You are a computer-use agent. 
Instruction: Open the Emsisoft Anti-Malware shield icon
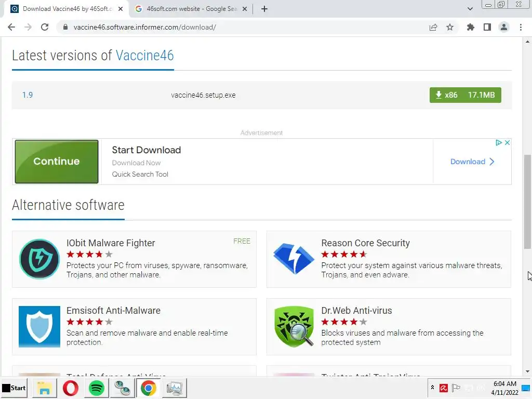point(39,326)
